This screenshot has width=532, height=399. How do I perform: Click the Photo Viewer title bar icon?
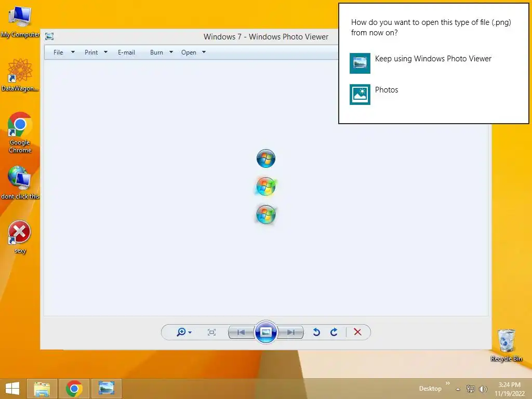click(x=49, y=36)
